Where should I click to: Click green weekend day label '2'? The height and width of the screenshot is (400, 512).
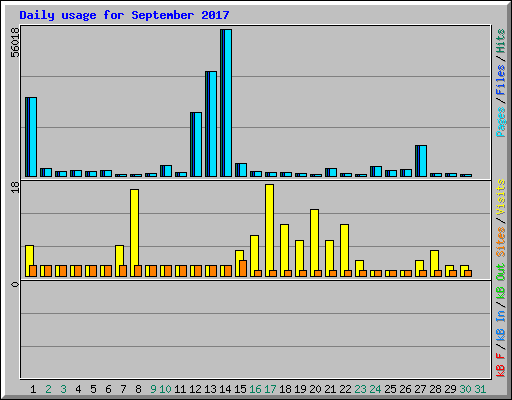(x=48, y=389)
